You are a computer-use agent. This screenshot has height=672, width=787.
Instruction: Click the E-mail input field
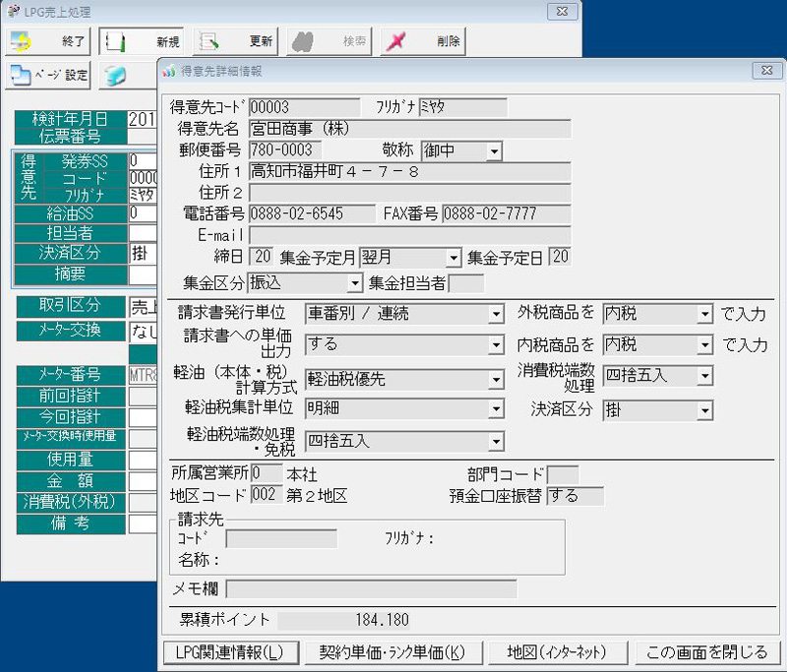point(409,235)
